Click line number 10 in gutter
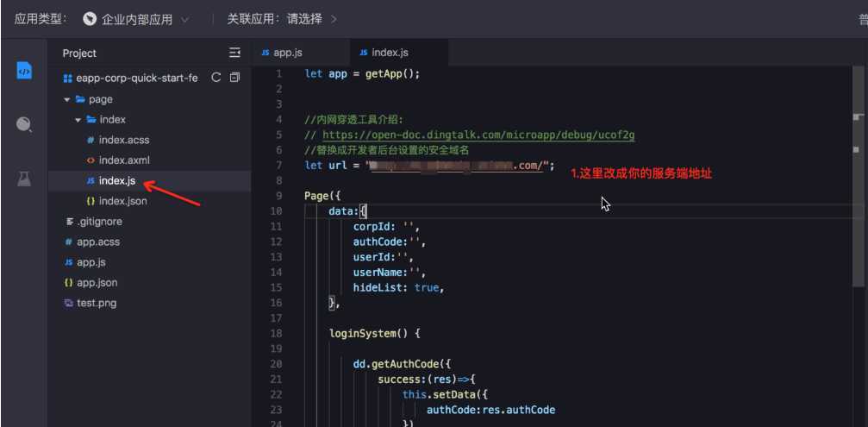The width and height of the screenshot is (868, 427). 276,211
